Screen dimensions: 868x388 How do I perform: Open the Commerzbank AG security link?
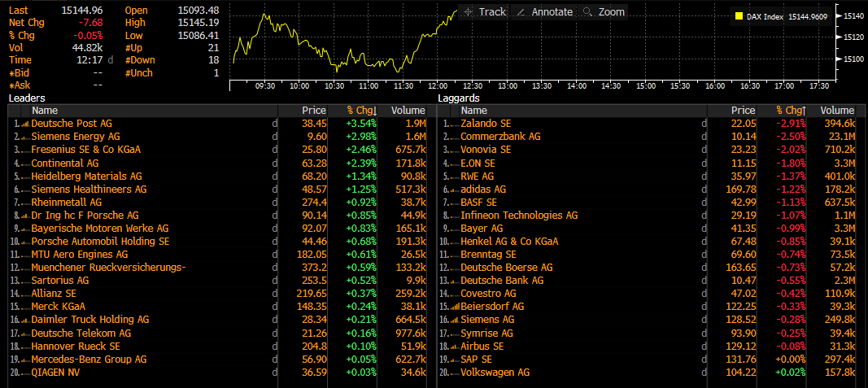500,137
